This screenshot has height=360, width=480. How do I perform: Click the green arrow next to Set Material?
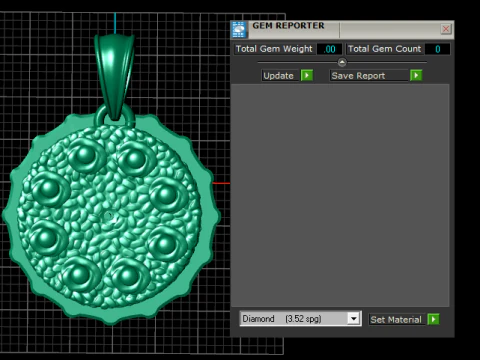433,319
